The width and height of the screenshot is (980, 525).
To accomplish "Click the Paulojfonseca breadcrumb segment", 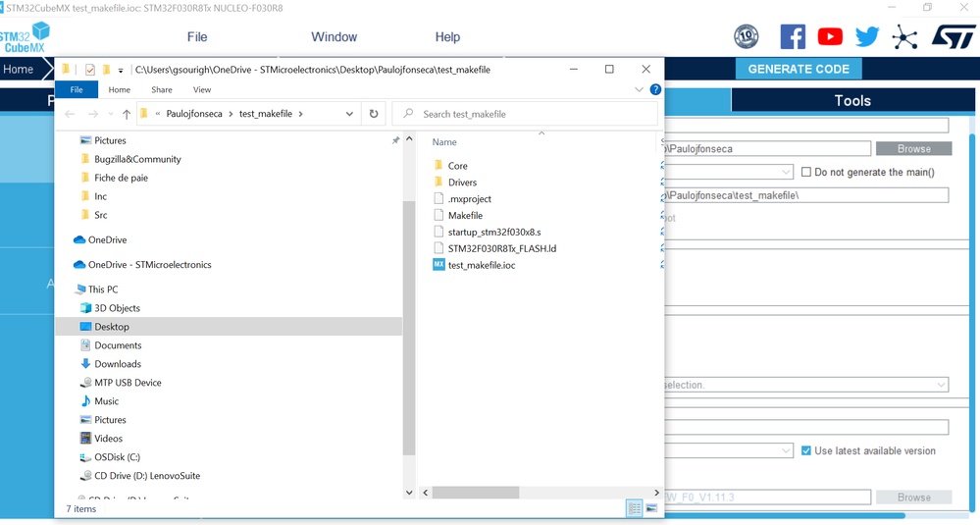I will (x=194, y=114).
